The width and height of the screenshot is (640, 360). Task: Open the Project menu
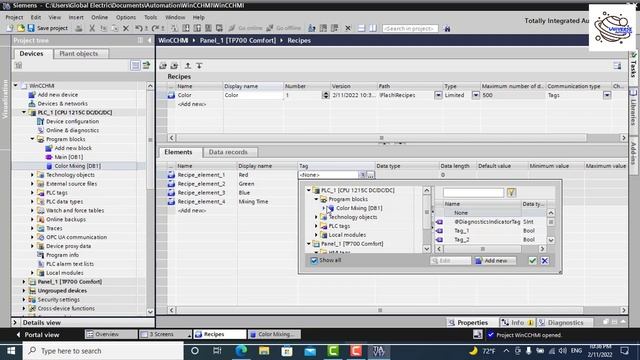14,18
